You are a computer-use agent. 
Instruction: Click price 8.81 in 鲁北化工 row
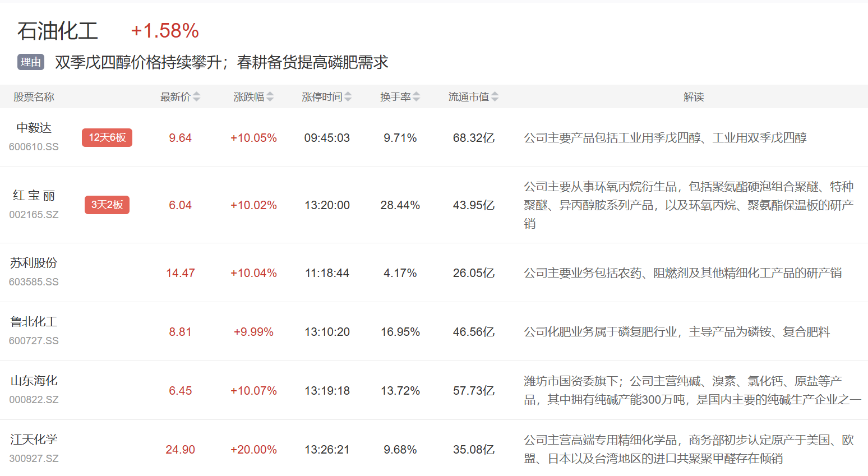click(181, 332)
